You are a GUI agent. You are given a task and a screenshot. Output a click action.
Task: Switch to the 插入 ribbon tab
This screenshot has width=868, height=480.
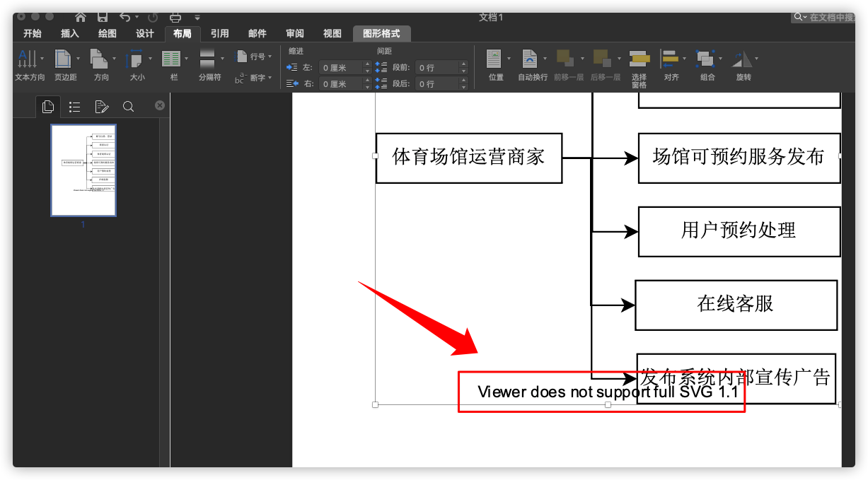(69, 33)
